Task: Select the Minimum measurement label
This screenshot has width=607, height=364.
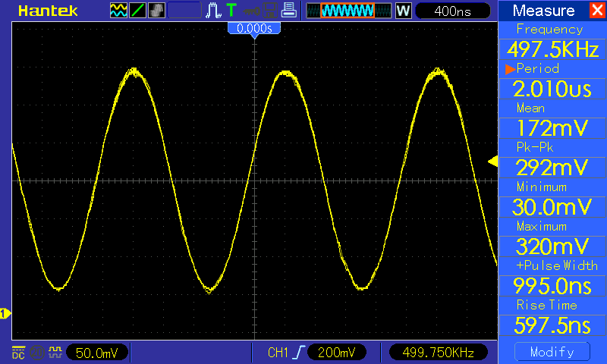Action: pyautogui.click(x=542, y=187)
